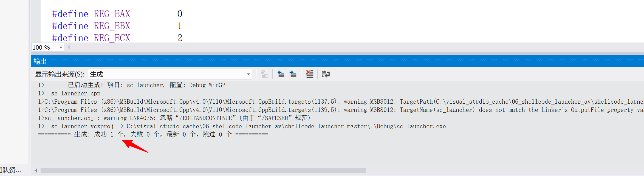Click the 生成: 成功 1 个 summary line
The image size is (644, 176).
coord(153,134)
